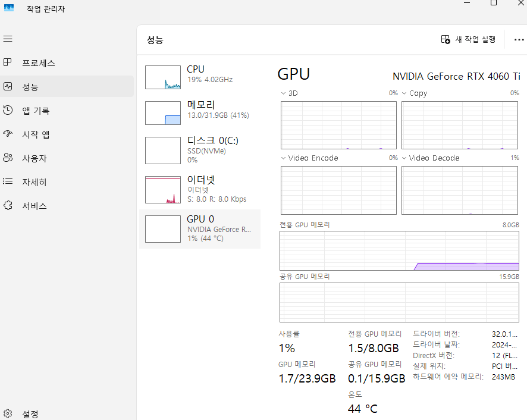Click the 0.1/15.9GB shared memory value
This screenshot has width=527, height=420.
tap(377, 378)
